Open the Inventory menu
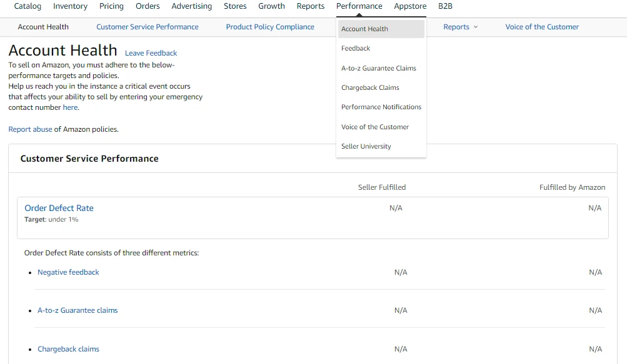Screen dimensions: 627x364 tap(70, 6)
